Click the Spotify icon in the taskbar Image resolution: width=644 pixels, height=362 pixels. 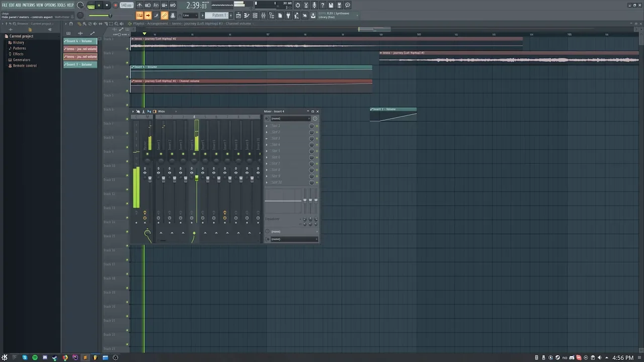[35, 357]
